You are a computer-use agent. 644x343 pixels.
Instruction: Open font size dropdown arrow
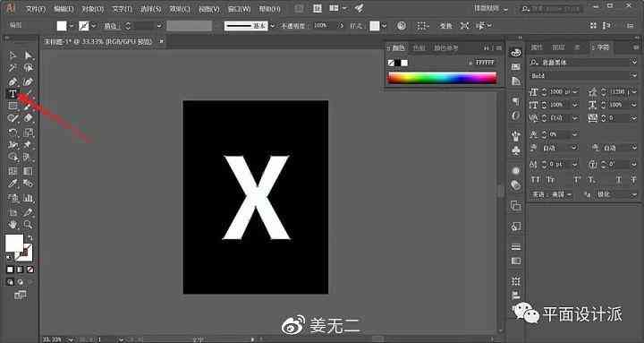pyautogui.click(x=574, y=91)
